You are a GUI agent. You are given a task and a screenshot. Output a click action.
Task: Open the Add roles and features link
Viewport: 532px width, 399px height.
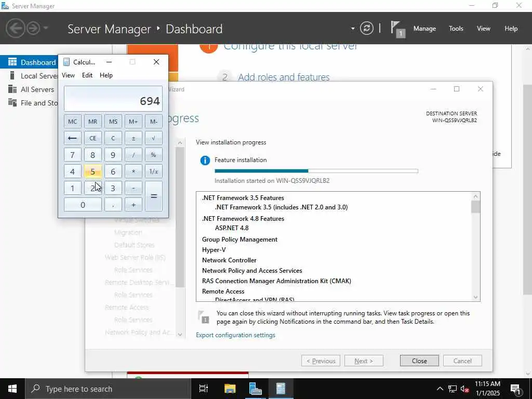(284, 77)
